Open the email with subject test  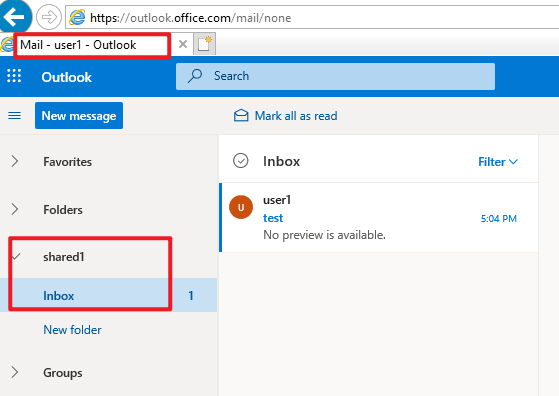pos(273,218)
